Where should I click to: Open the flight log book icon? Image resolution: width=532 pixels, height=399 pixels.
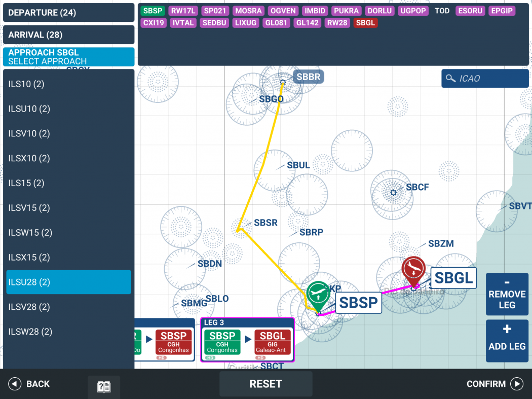pos(103,387)
